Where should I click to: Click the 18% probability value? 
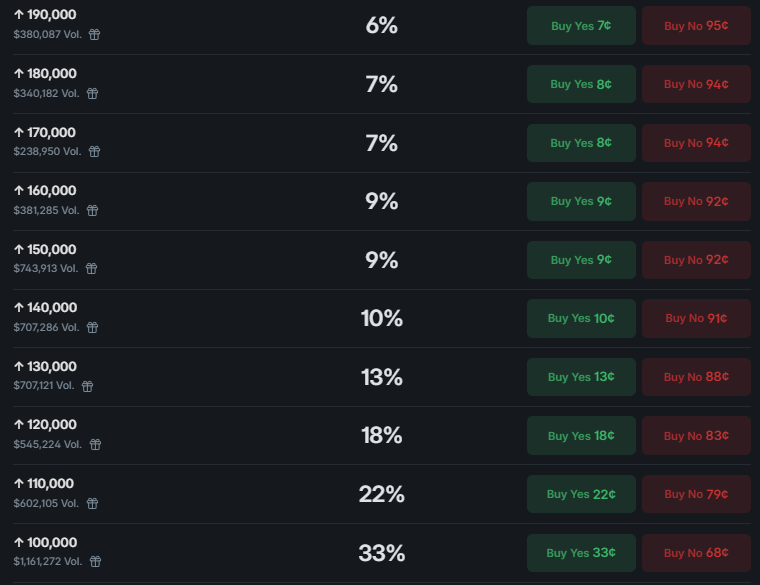point(381,436)
